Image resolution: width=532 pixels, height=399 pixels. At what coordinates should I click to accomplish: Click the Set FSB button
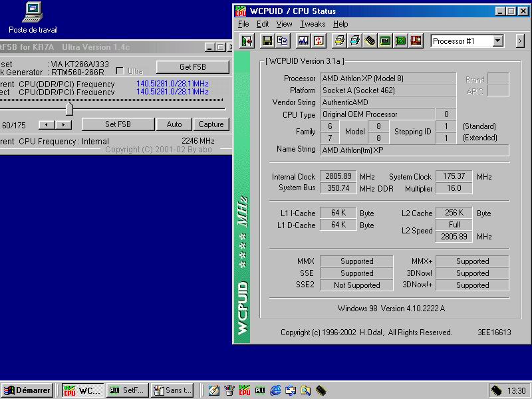(118, 124)
